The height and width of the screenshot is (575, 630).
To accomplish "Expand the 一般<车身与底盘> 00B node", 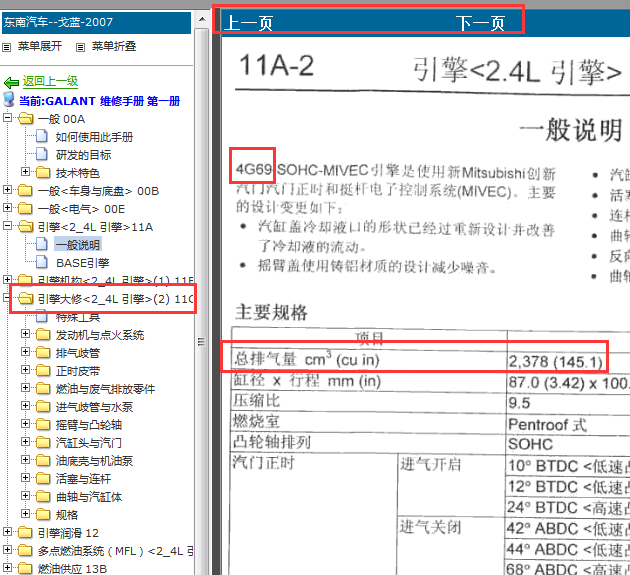I will [x=7, y=189].
